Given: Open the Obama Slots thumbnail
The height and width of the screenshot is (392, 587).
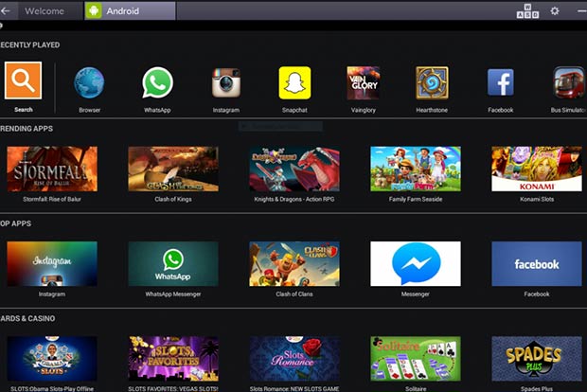Looking at the screenshot, I should click(x=52, y=359).
